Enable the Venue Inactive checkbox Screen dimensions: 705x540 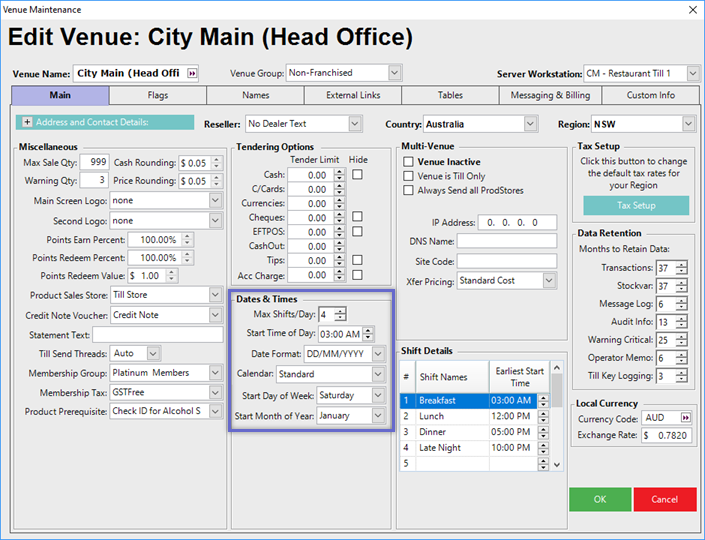coord(408,162)
